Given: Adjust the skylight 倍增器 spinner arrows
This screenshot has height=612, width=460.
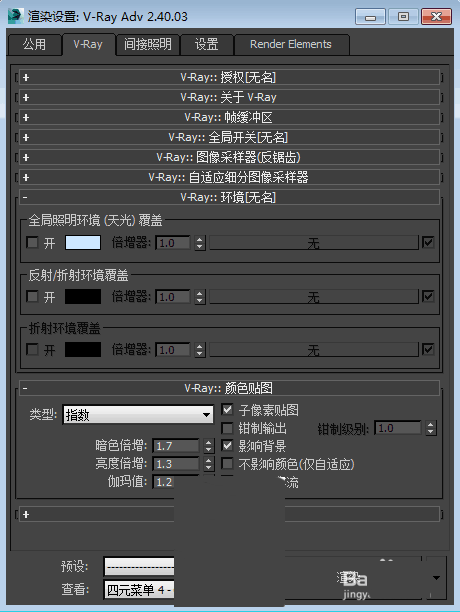Looking at the screenshot, I should click(x=200, y=243).
